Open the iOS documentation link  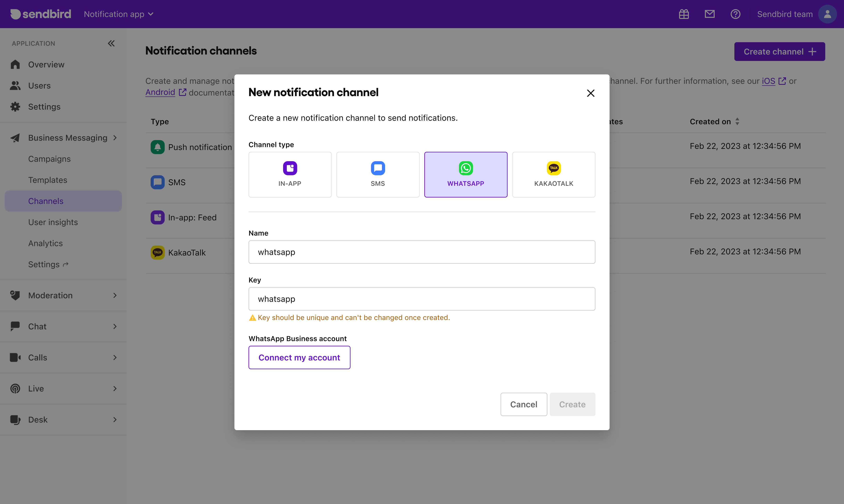coord(774,81)
